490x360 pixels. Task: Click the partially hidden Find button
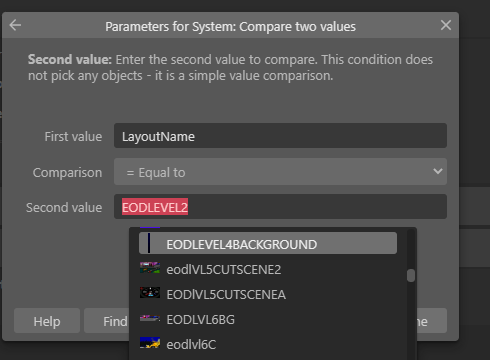[107, 321]
